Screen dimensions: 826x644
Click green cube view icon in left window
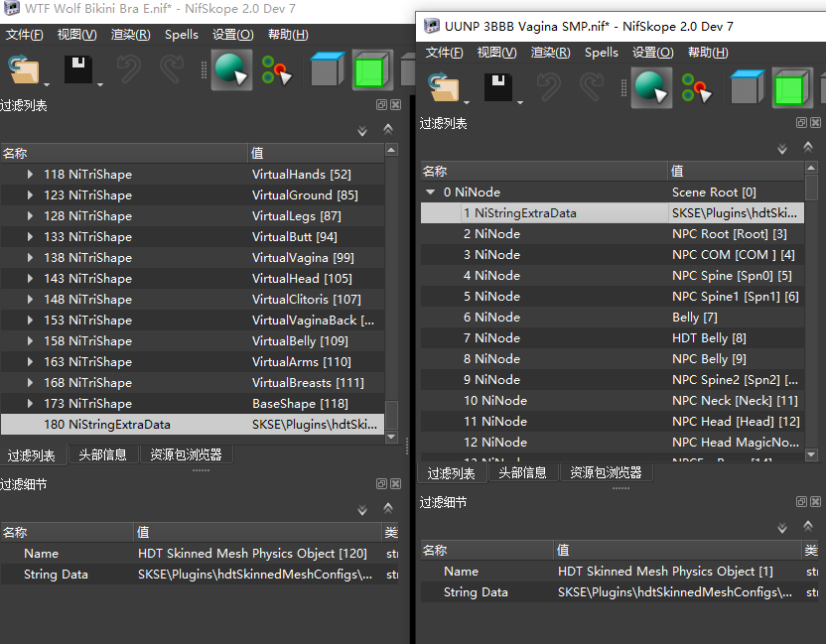[372, 70]
